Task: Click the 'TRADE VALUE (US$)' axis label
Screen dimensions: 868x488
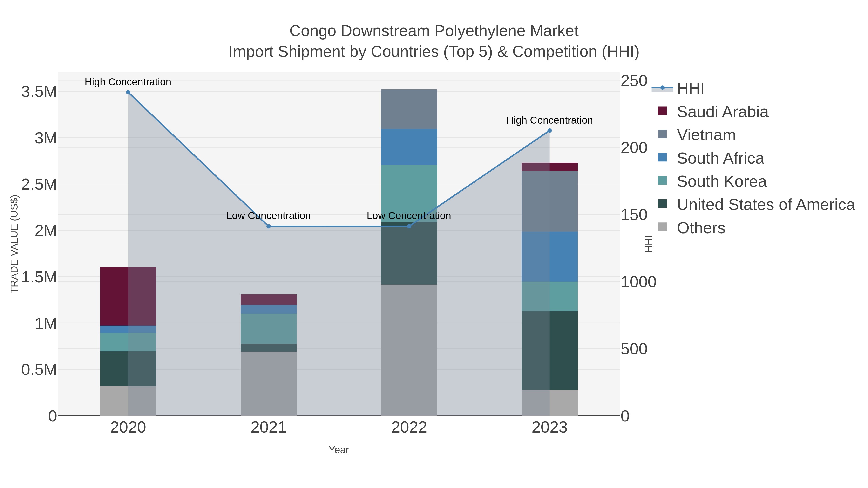Action: 14,244
